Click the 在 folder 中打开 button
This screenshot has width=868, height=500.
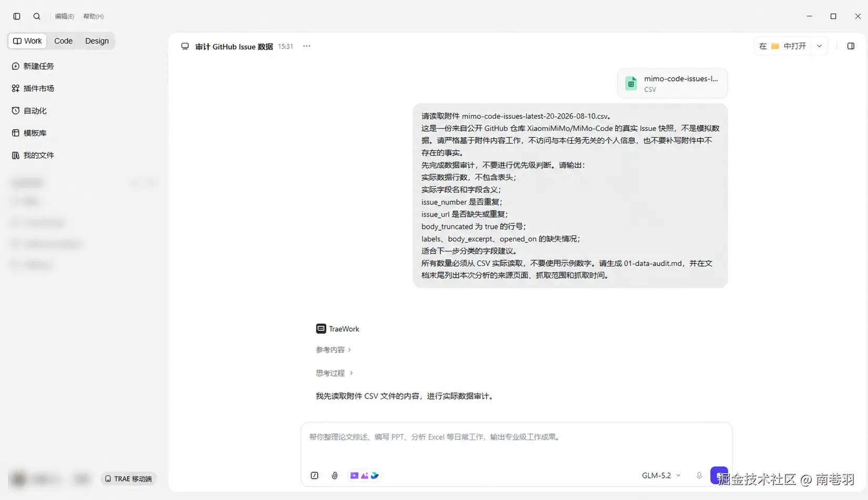pos(782,46)
